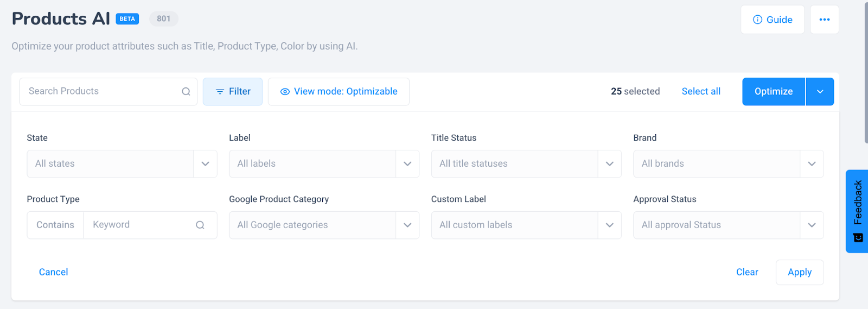Open the All brands dropdown
This screenshot has height=309, width=868.
(x=728, y=163)
